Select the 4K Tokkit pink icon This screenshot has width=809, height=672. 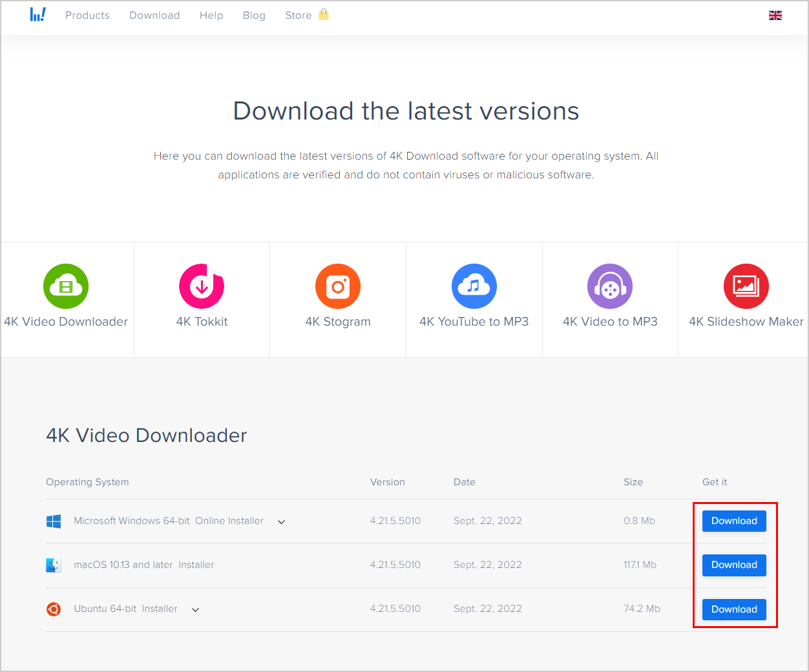[202, 286]
